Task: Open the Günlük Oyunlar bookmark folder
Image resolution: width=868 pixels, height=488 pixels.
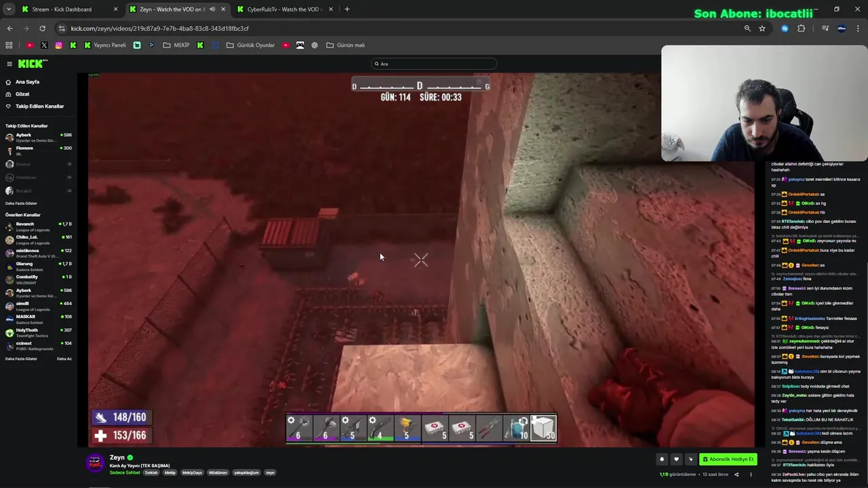Action: point(251,45)
